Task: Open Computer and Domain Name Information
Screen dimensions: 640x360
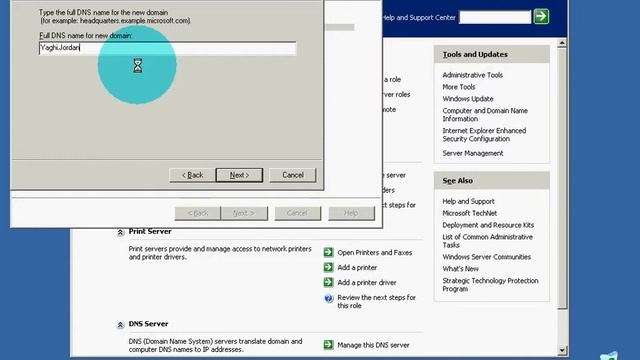Action: pos(485,115)
